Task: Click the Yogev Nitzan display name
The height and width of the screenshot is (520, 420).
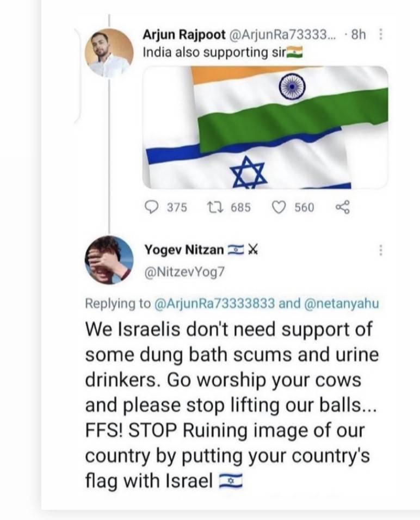Action: tap(184, 250)
